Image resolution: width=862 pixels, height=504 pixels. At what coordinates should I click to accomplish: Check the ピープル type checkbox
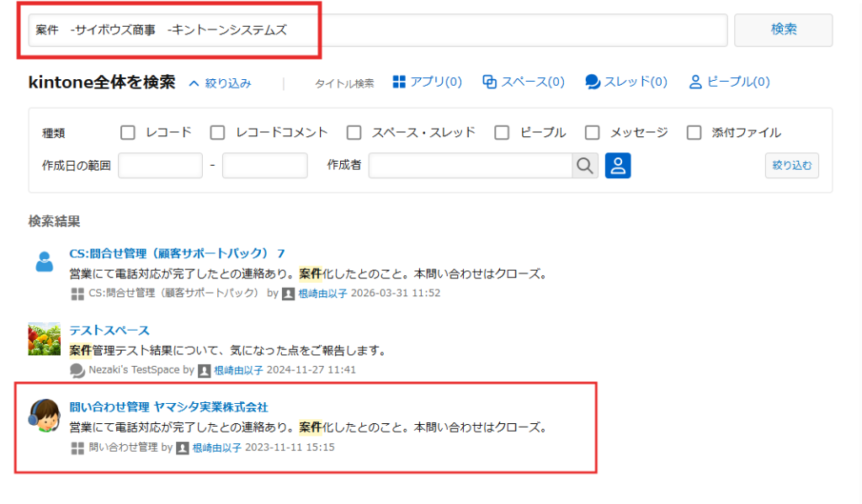(x=502, y=132)
